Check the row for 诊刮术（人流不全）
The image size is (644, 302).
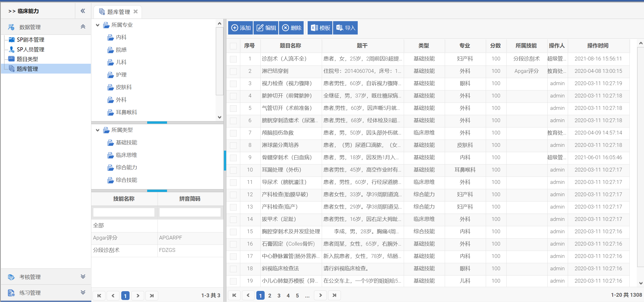point(233,59)
